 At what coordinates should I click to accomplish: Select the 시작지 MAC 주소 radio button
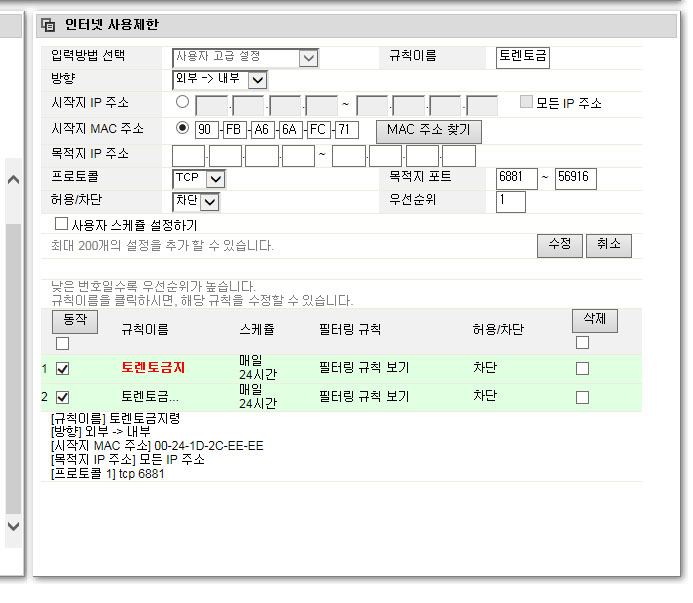click(x=182, y=128)
